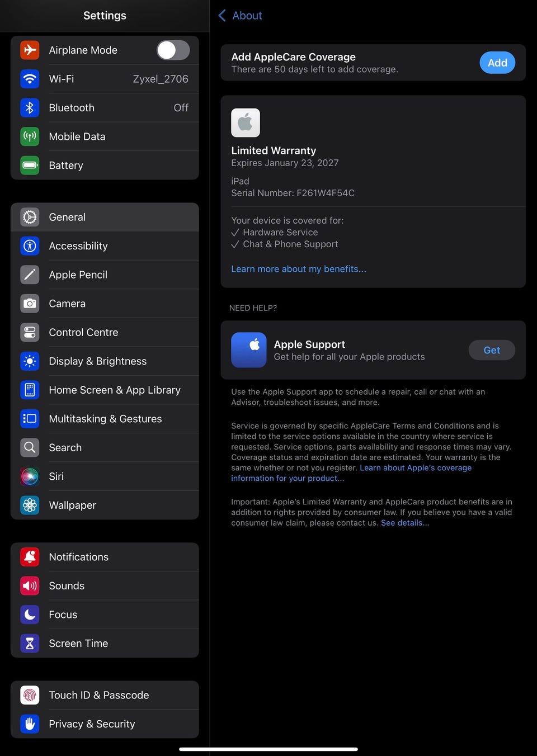Open the Wi-Fi menu item

pos(105,79)
